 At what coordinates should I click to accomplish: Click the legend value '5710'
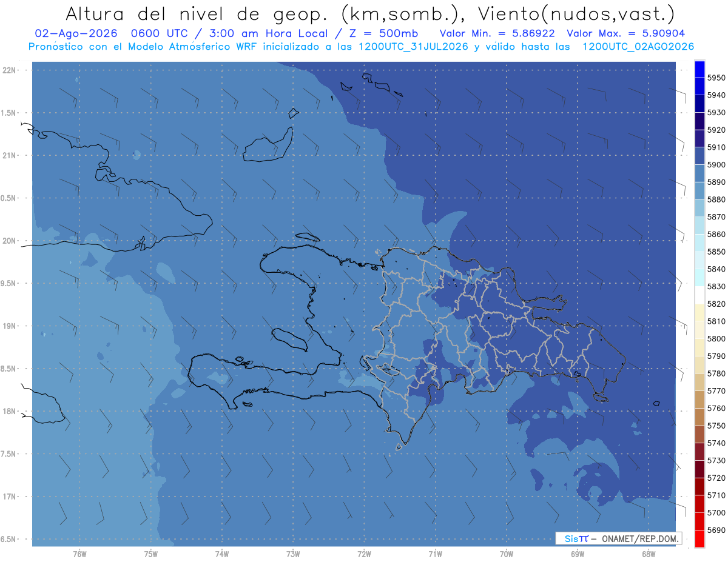coord(716,495)
